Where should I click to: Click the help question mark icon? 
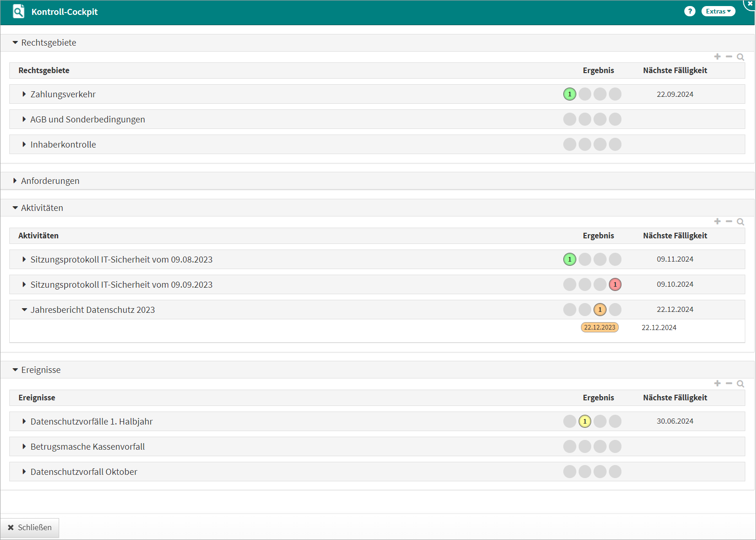689,12
